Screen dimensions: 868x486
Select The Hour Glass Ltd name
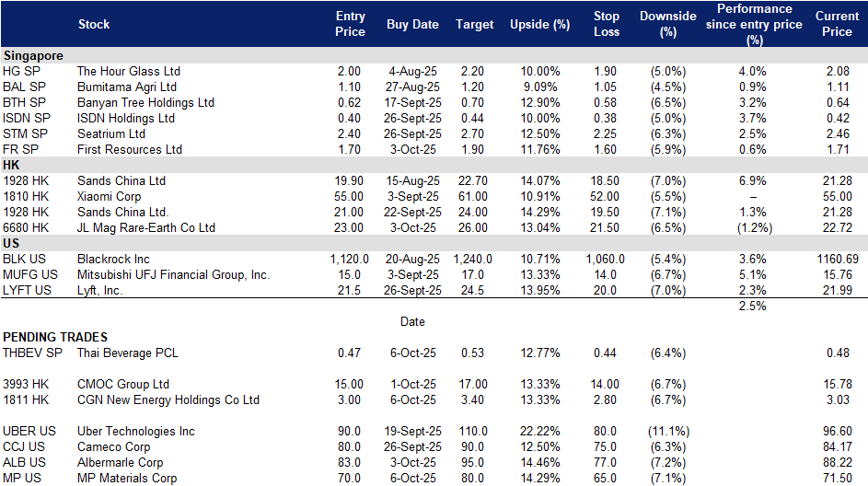pyautogui.click(x=129, y=72)
